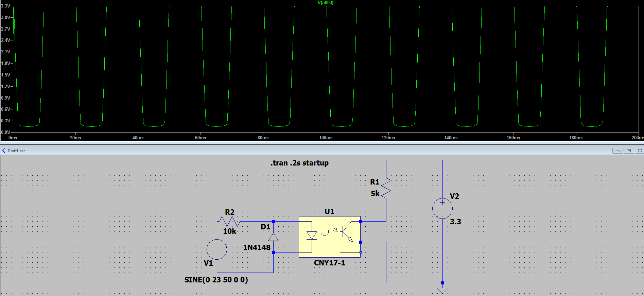The height and width of the screenshot is (296, 644).
Task: Click the 3.3 value of V2
Action: tap(455, 222)
